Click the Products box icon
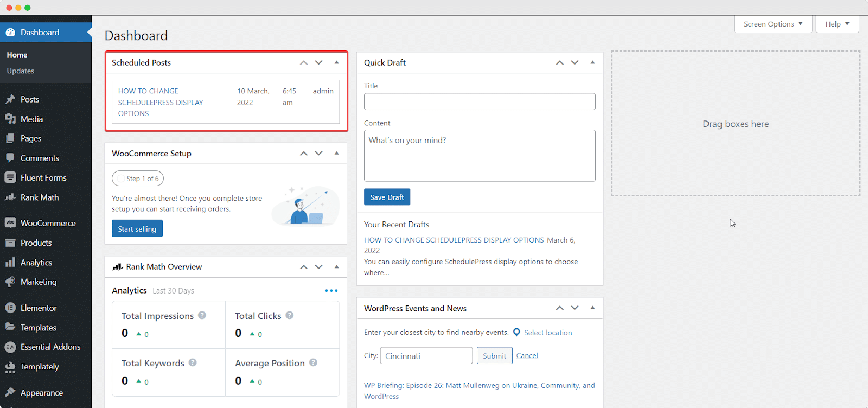This screenshot has width=868, height=408. click(x=10, y=243)
